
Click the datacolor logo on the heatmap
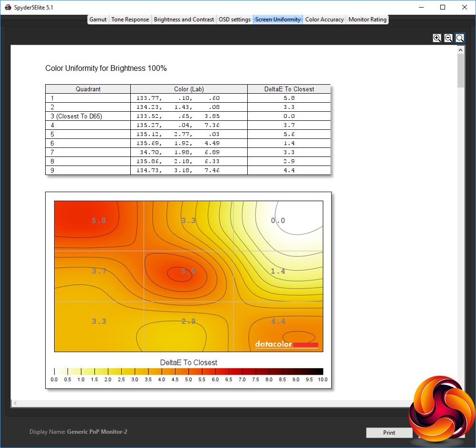[x=286, y=344]
